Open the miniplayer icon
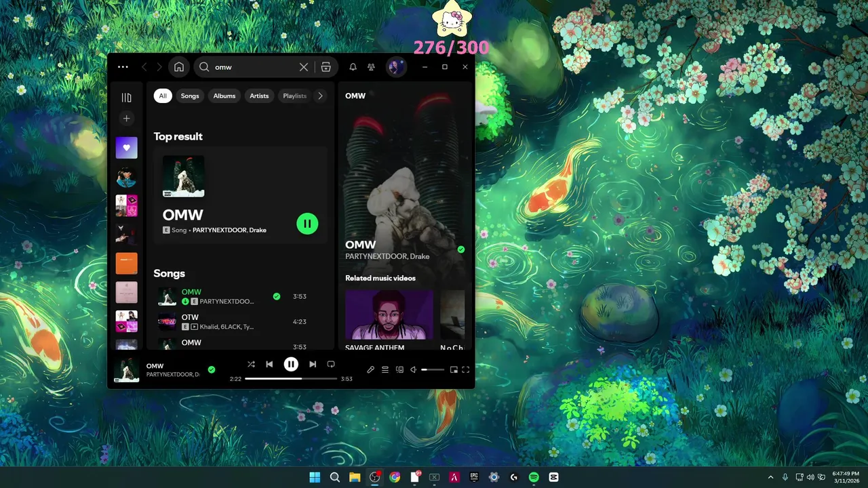 [x=454, y=369]
